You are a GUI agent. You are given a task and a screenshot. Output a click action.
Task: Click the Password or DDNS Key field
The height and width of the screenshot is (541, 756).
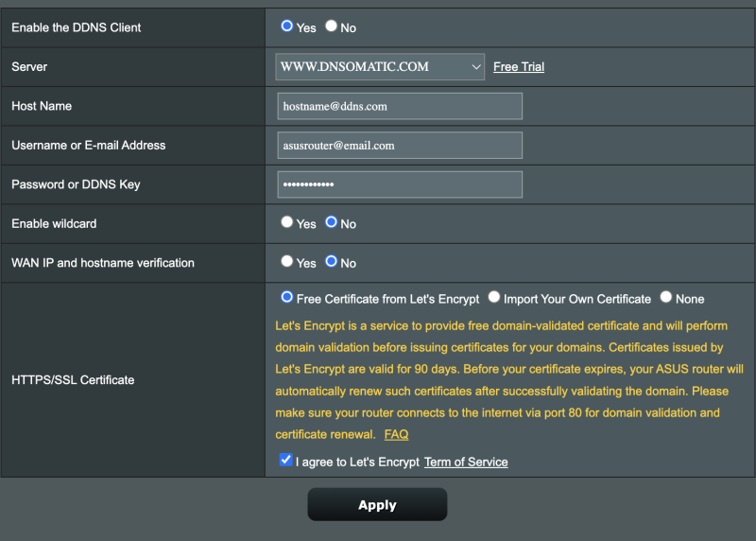pyautogui.click(x=400, y=184)
